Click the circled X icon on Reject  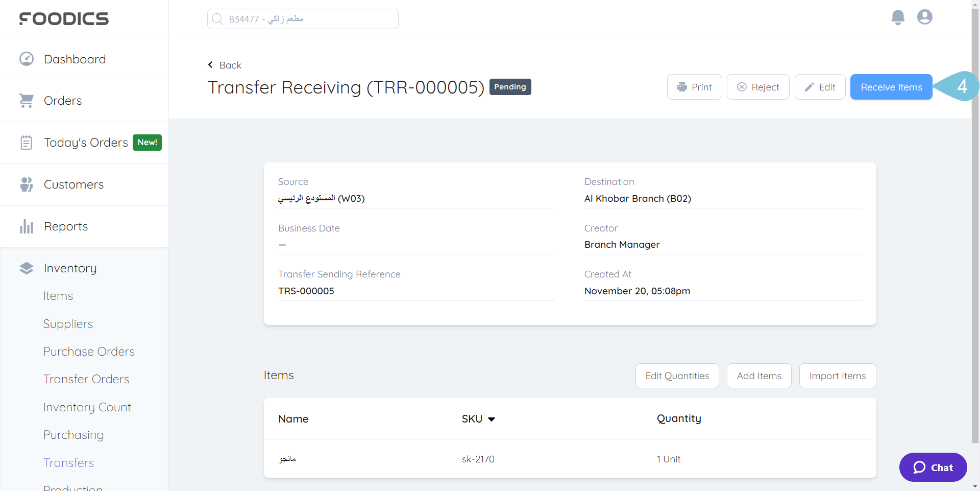tap(742, 87)
